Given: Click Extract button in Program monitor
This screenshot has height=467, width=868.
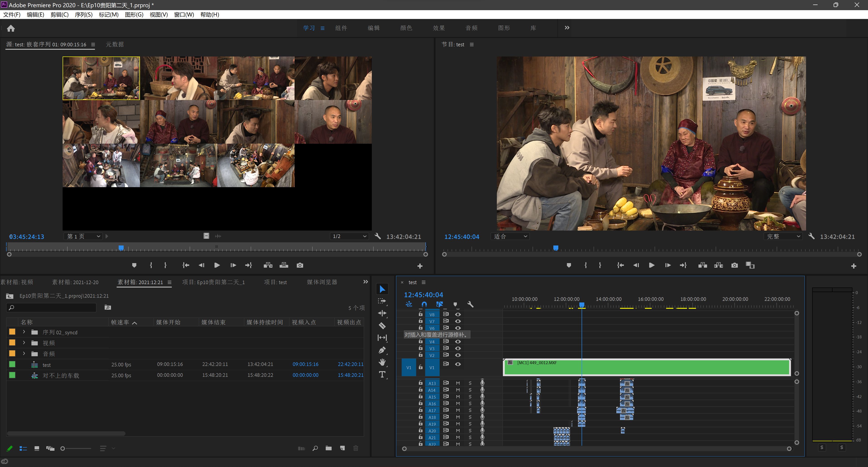Looking at the screenshot, I should tap(718, 265).
